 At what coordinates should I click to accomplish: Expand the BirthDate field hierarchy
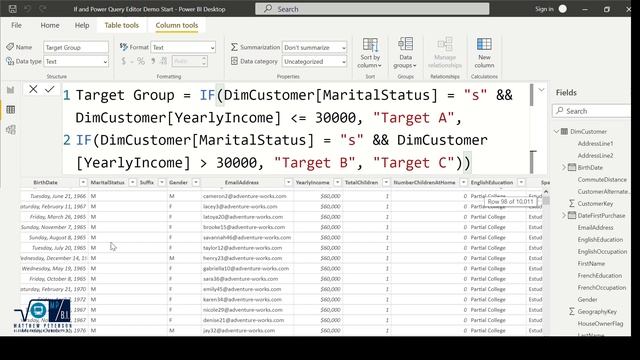(564, 167)
